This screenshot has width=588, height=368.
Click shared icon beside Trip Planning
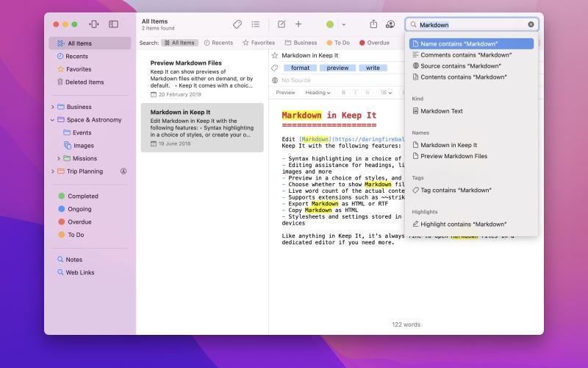pyautogui.click(x=123, y=171)
